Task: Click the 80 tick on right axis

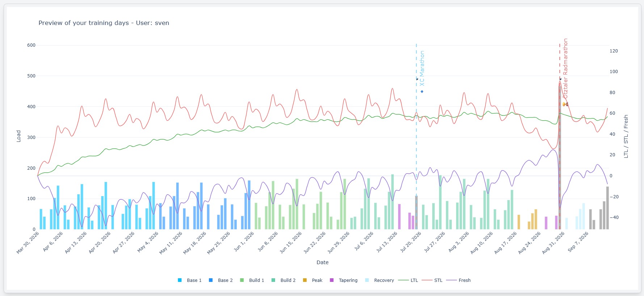Action: coord(612,93)
